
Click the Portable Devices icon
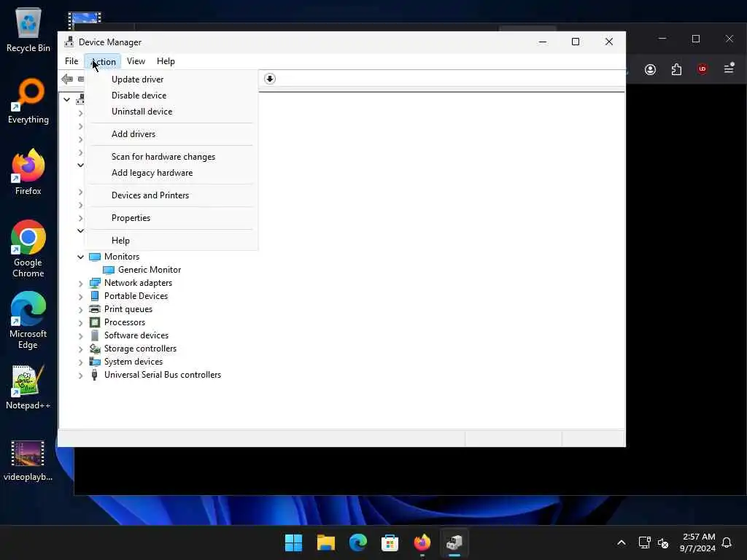[x=95, y=296]
